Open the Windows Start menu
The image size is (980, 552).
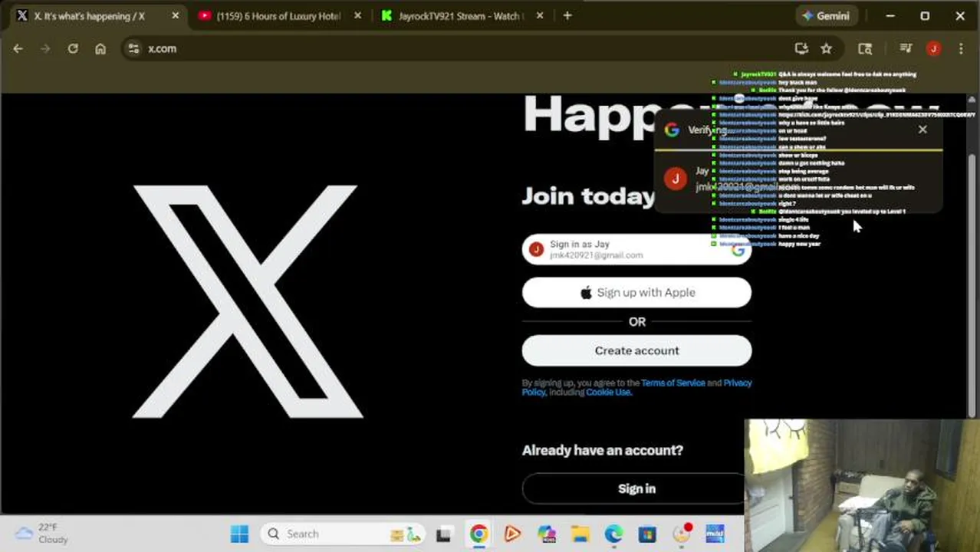pyautogui.click(x=239, y=534)
